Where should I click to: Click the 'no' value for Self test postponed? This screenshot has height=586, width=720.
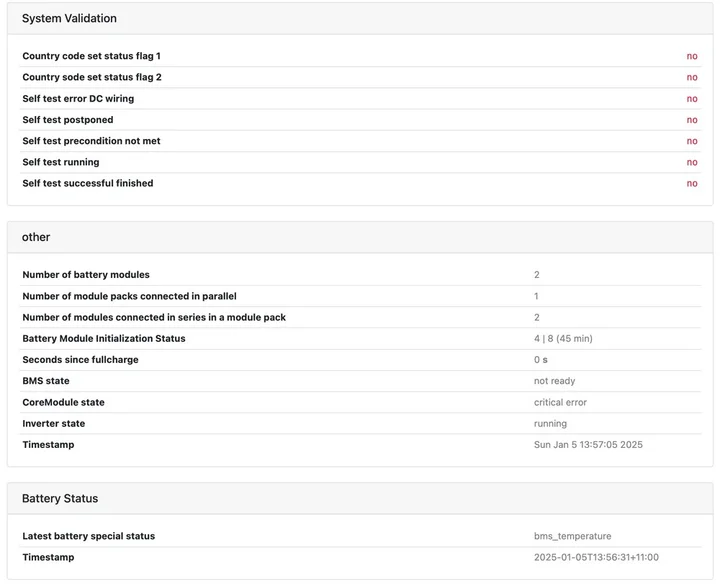[x=691, y=120]
